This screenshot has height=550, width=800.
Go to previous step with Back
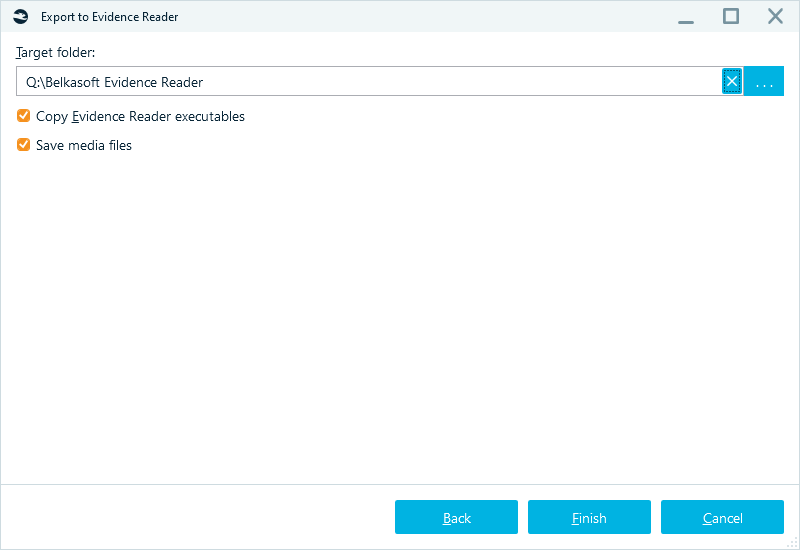[456, 517]
